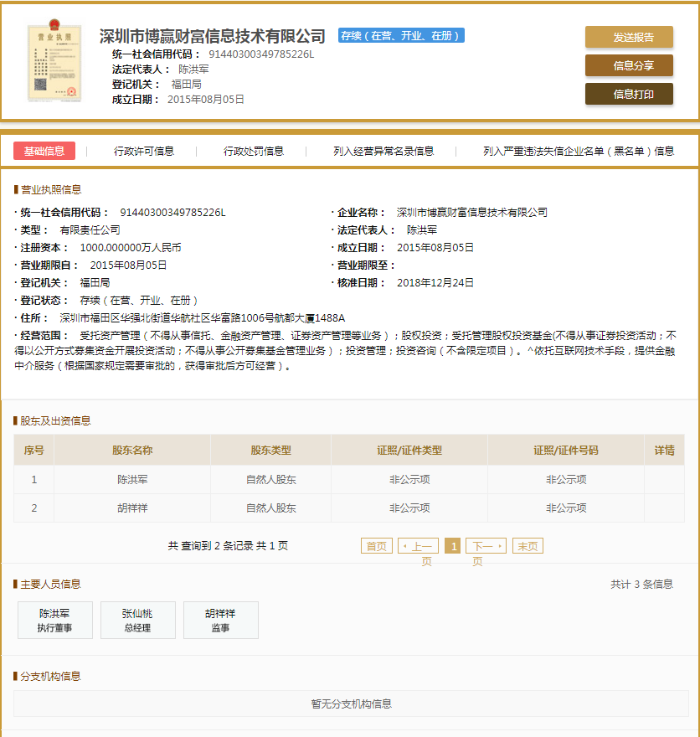The width and height of the screenshot is (700, 737).
Task: Click 下一页 pagination control
Action: 486,544
